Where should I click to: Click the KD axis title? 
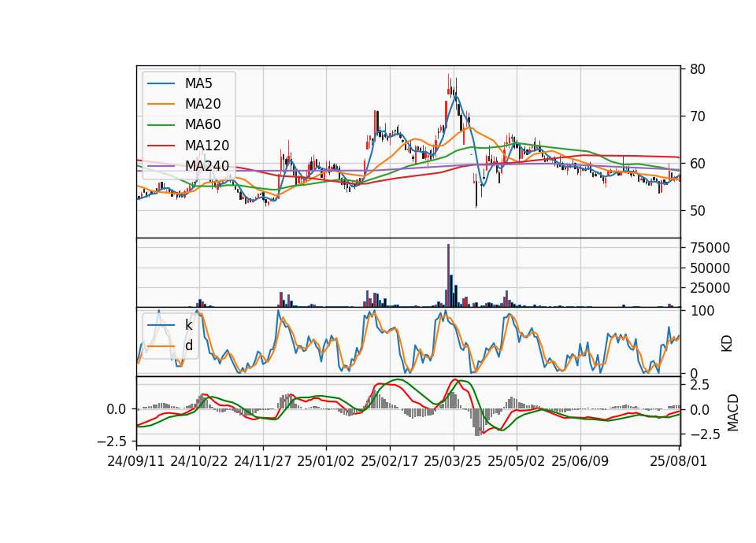click(x=727, y=344)
